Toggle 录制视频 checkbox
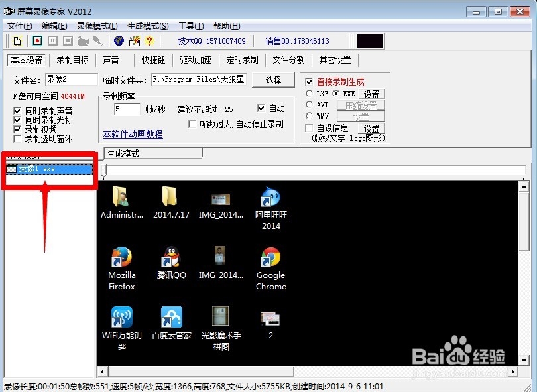The width and height of the screenshot is (537, 392). [17, 129]
